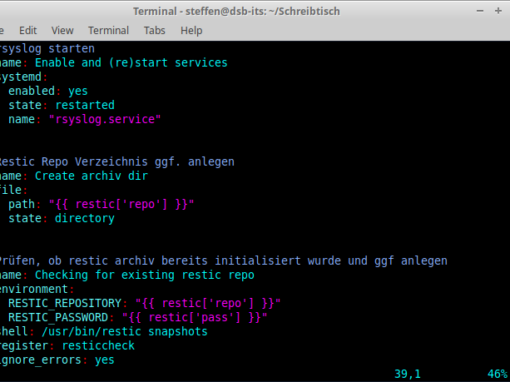
Task: Open the Edit menu
Action: [x=28, y=31]
